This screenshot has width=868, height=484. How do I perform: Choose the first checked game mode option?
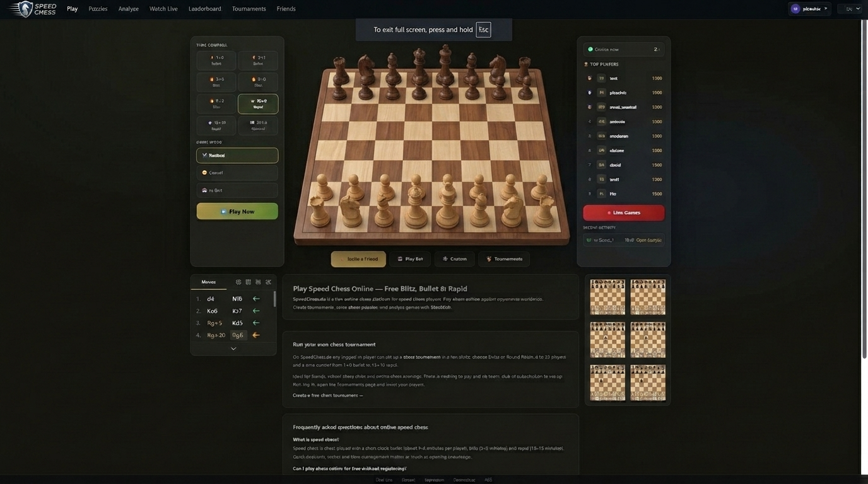tap(237, 155)
